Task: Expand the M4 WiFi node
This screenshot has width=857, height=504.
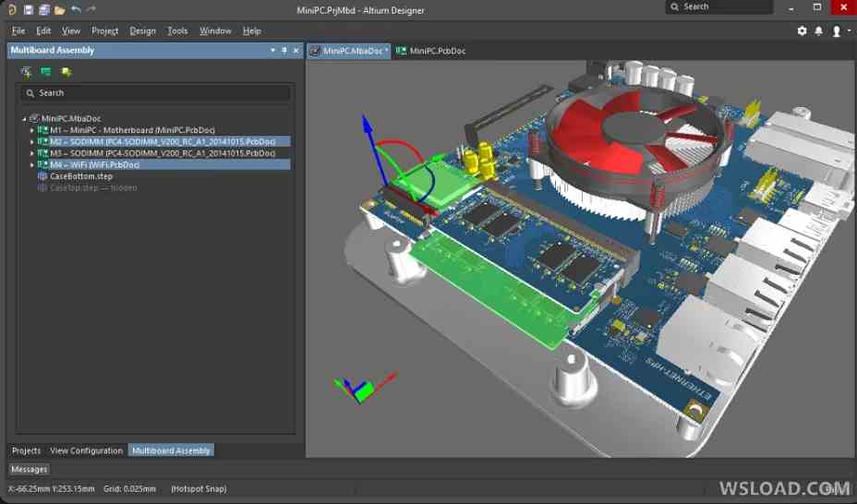Action: click(31, 165)
